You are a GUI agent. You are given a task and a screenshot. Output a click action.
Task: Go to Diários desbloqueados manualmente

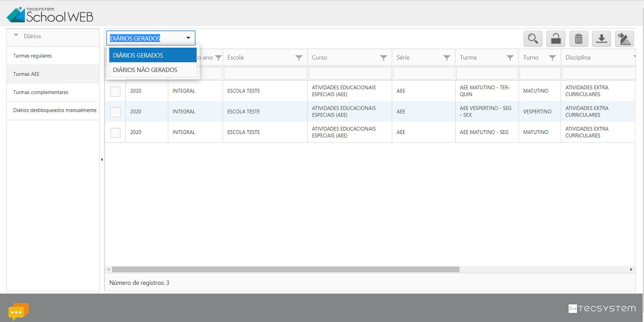pos(55,110)
